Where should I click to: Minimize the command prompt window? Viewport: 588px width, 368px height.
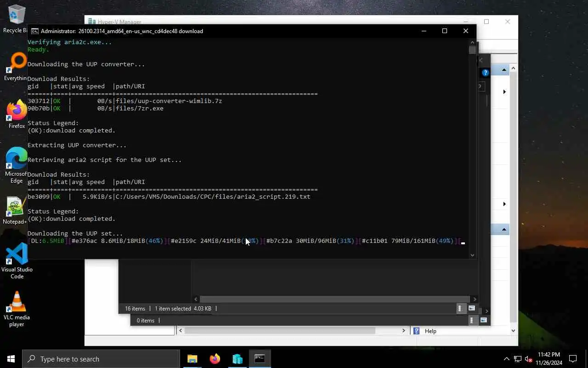(424, 31)
